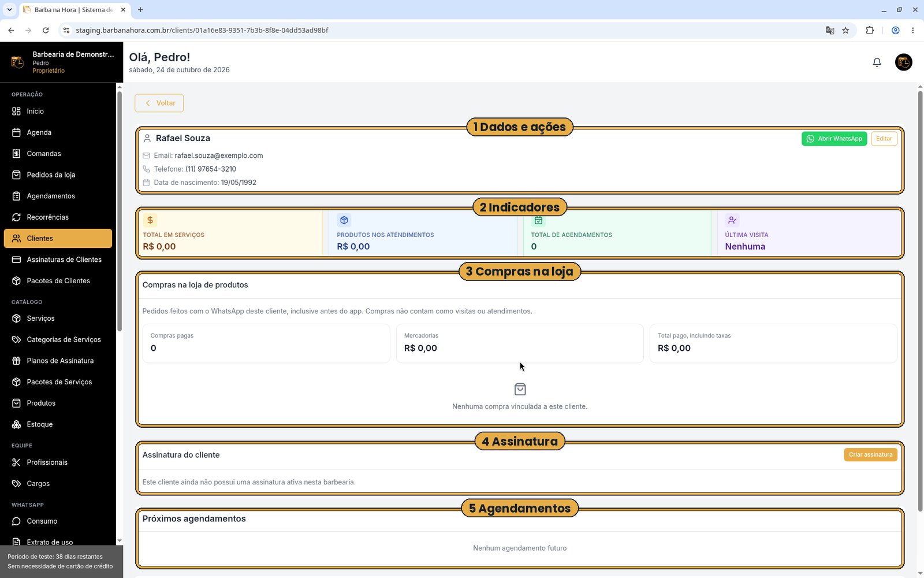Open Serviços cube icon in Catálogo
Viewport: 924px width, 578px height.
click(x=16, y=318)
